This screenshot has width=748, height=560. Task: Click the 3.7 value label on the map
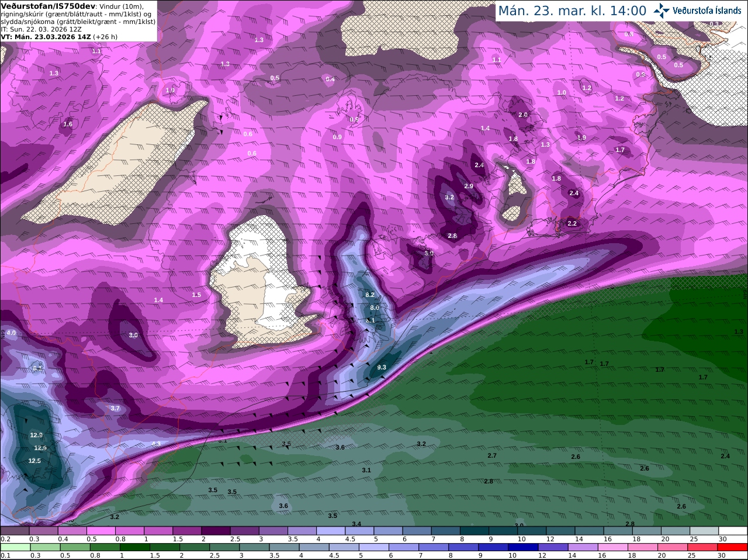[115, 408]
